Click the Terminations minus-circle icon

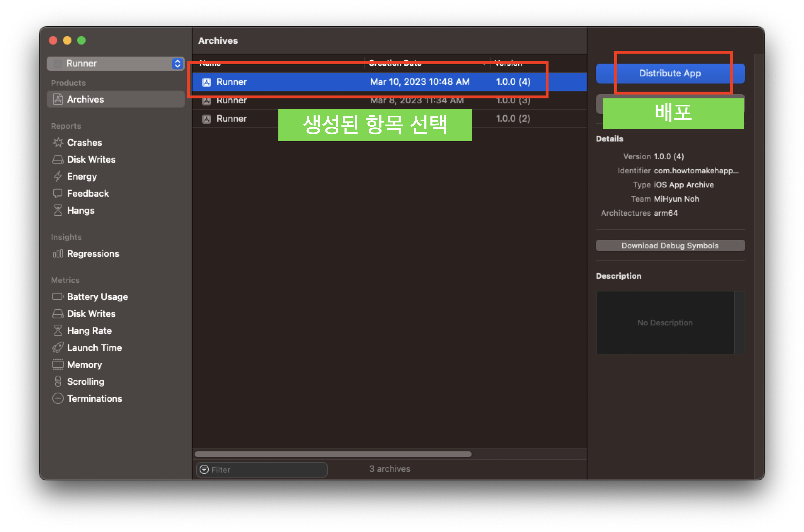(x=58, y=399)
